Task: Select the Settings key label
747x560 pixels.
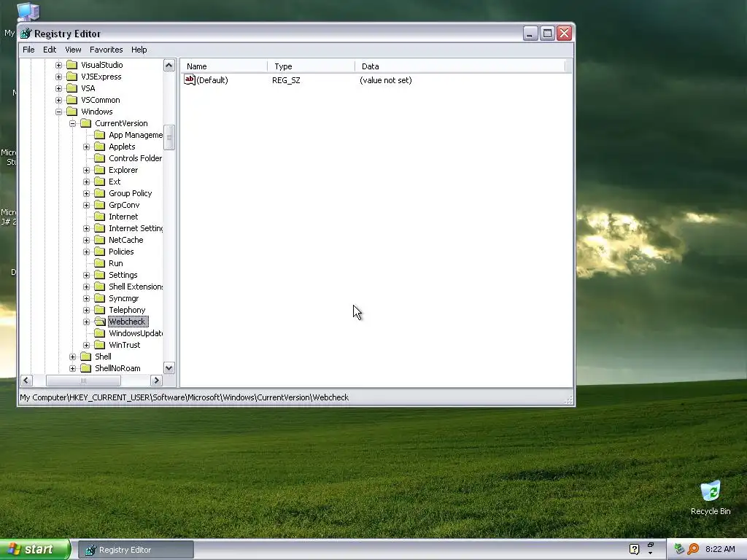Action: coord(123,275)
